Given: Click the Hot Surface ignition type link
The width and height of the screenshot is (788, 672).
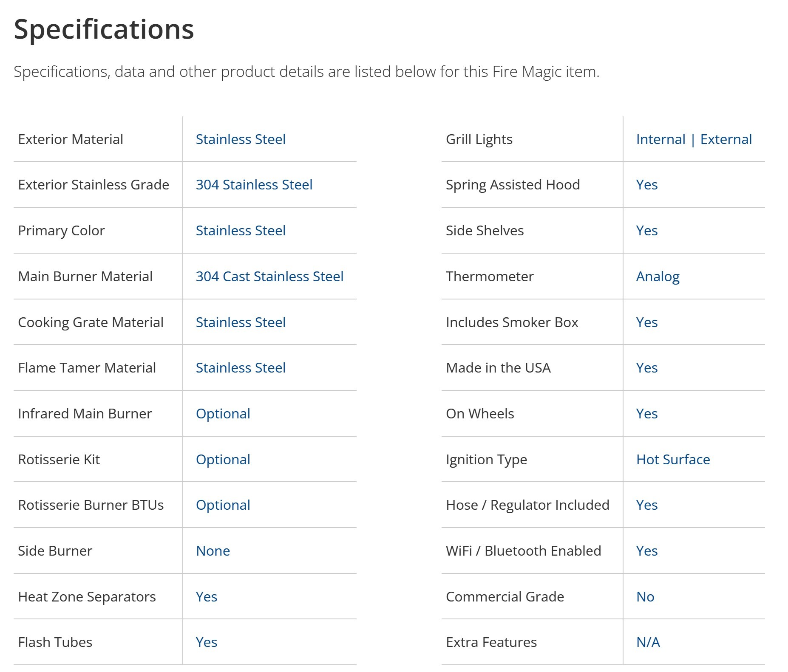Looking at the screenshot, I should coord(673,460).
